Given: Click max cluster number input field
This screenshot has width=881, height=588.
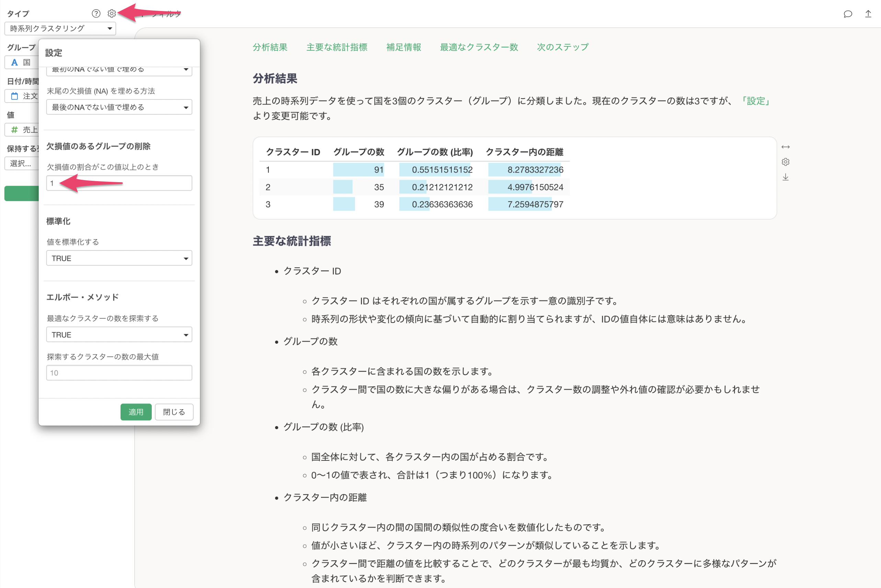Looking at the screenshot, I should 119,373.
